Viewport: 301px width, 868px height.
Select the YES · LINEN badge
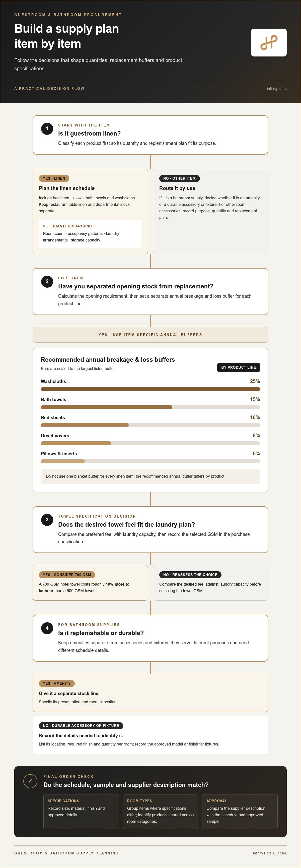pyautogui.click(x=54, y=178)
